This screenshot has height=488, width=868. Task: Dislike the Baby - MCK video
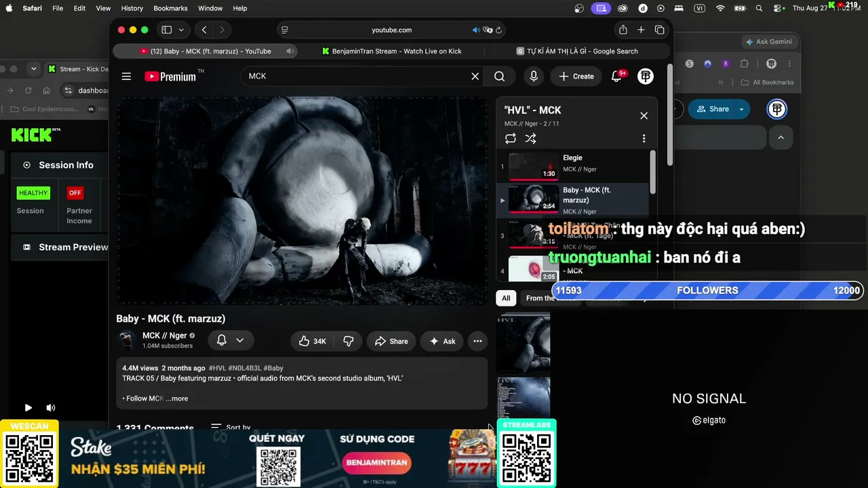tap(349, 341)
